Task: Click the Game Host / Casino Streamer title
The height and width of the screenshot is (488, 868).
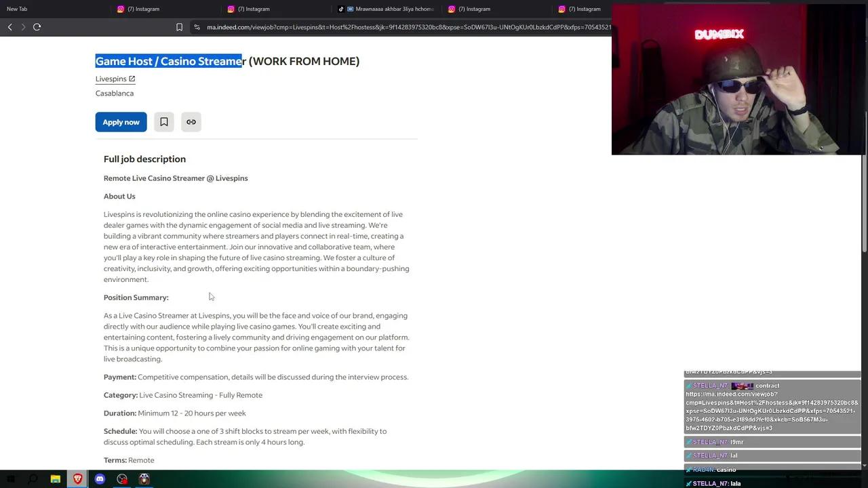Action: click(x=227, y=61)
